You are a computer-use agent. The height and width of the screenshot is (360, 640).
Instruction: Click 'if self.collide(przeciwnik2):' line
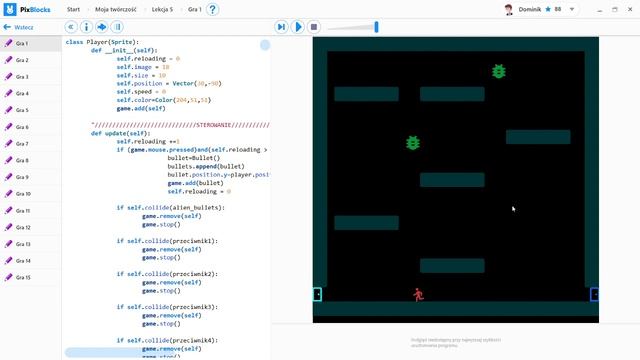coord(167,274)
